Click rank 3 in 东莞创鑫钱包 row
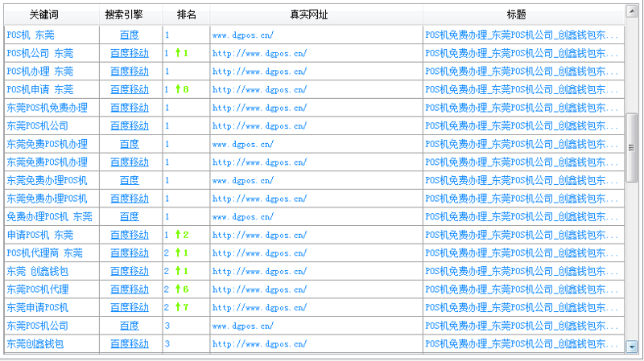644x361 pixels. tap(167, 344)
